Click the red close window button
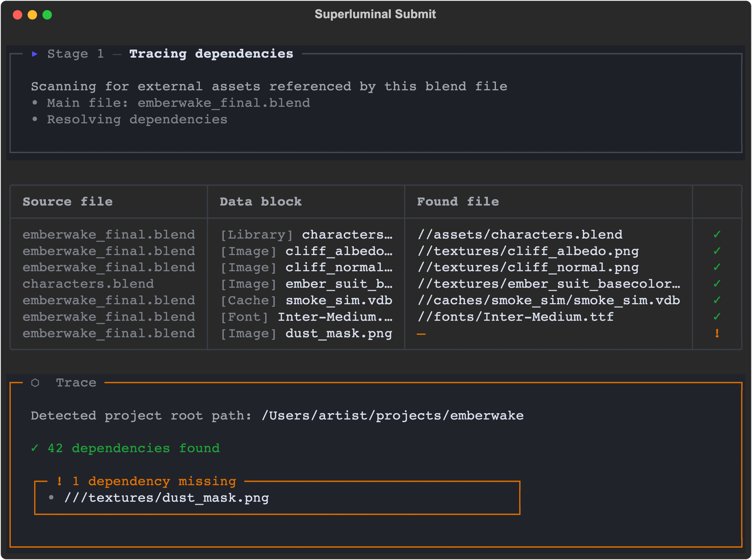This screenshot has width=752, height=560. point(18,15)
